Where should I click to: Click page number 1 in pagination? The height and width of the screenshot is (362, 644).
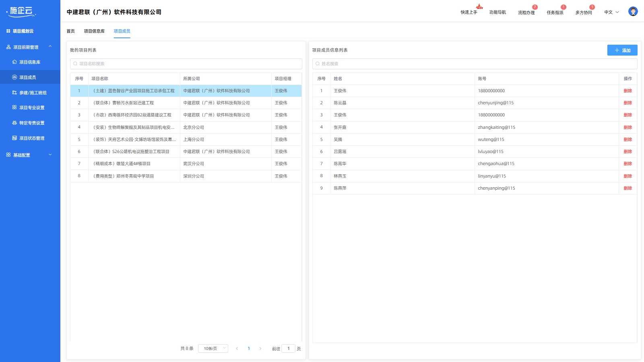249,349
